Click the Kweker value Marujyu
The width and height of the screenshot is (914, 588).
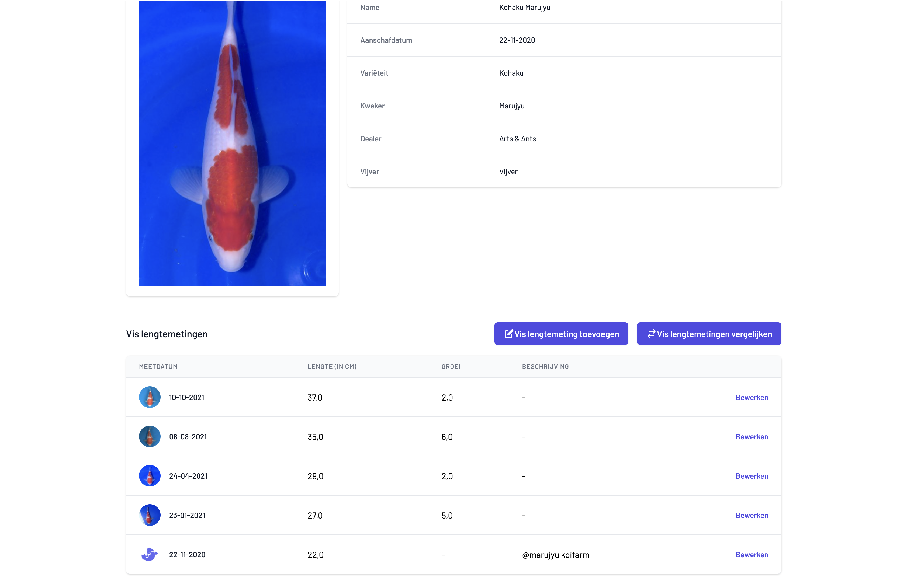pyautogui.click(x=512, y=106)
